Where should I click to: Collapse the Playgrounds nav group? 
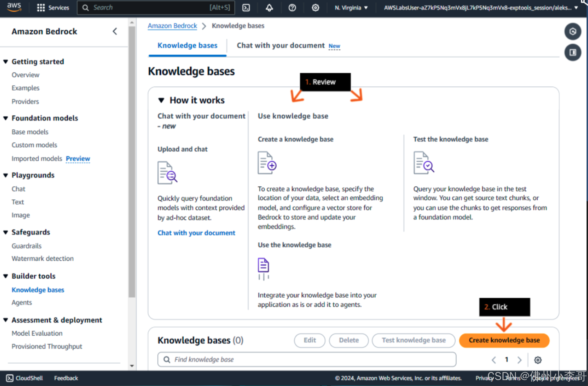pos(6,175)
